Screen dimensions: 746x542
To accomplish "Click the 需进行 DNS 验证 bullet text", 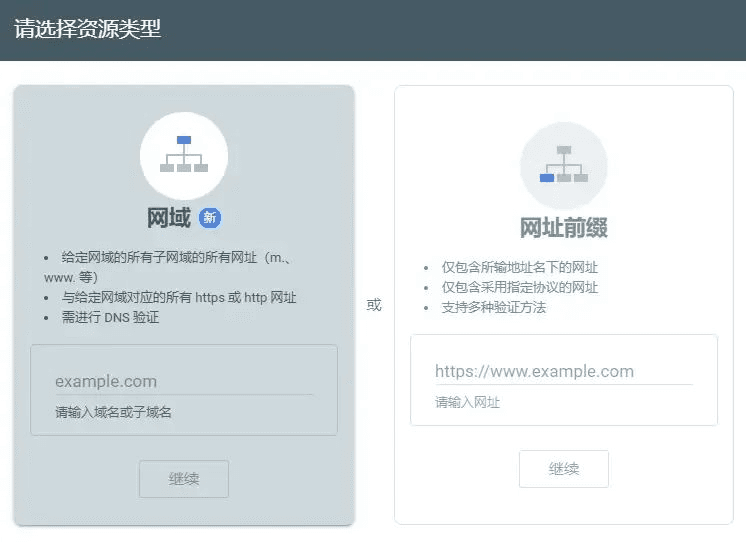I will point(110,317).
